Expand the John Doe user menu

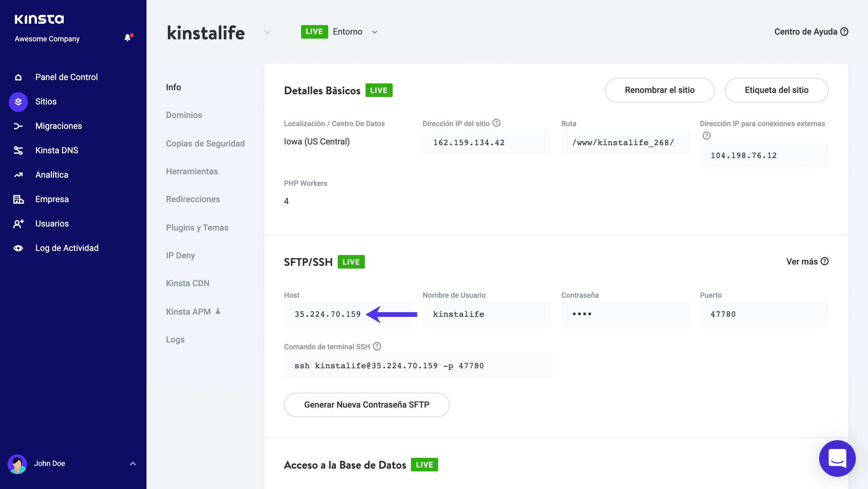tap(133, 464)
